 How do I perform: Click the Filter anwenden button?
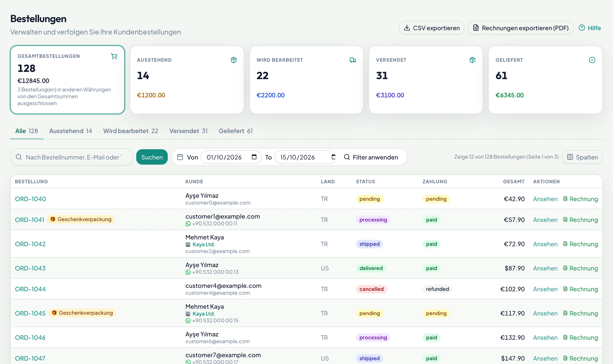point(371,157)
